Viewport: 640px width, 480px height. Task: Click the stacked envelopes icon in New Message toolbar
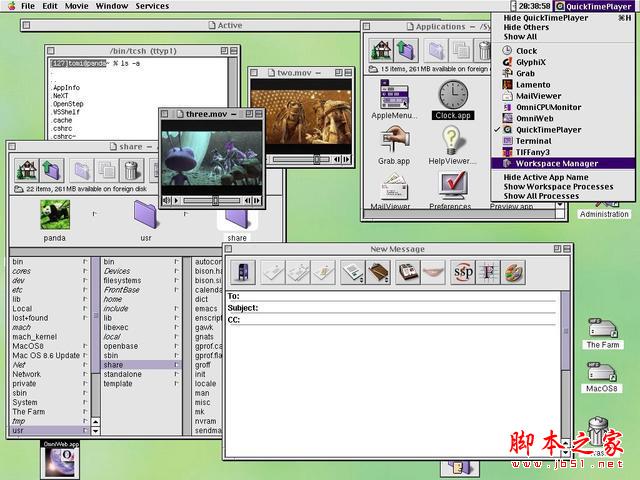tap(298, 272)
